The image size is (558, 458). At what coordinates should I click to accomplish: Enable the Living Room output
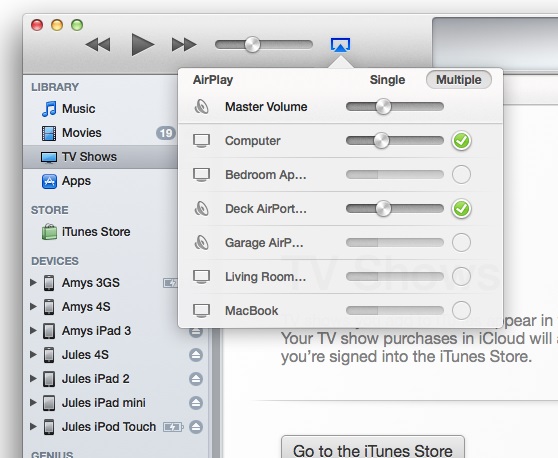(x=461, y=276)
